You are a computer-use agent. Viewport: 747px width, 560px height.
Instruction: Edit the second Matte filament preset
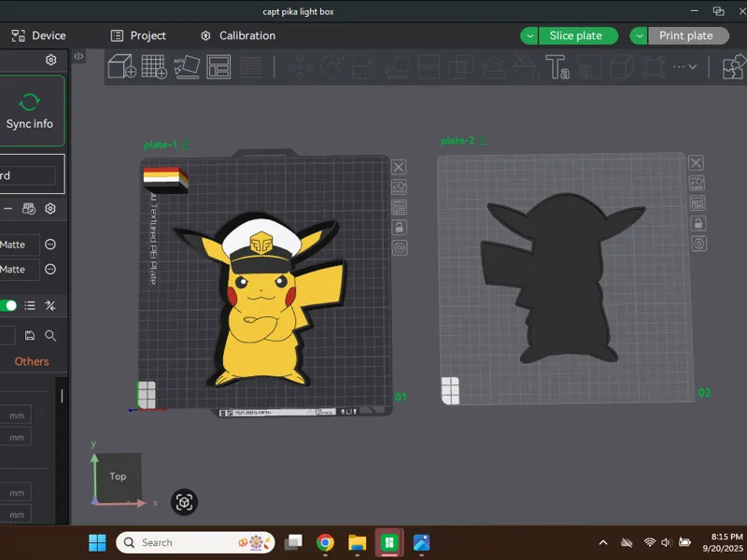pyautogui.click(x=50, y=269)
